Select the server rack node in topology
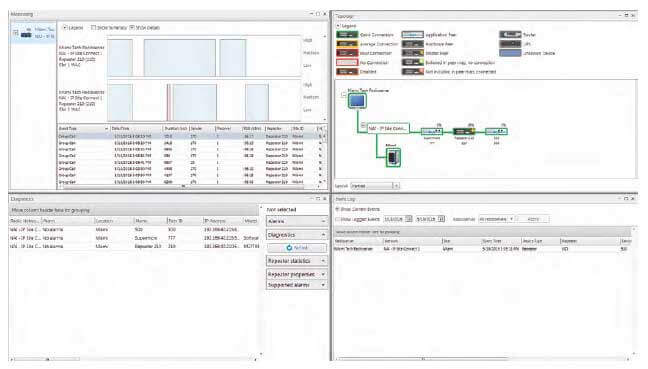The width and height of the screenshot is (648, 369). (393, 157)
